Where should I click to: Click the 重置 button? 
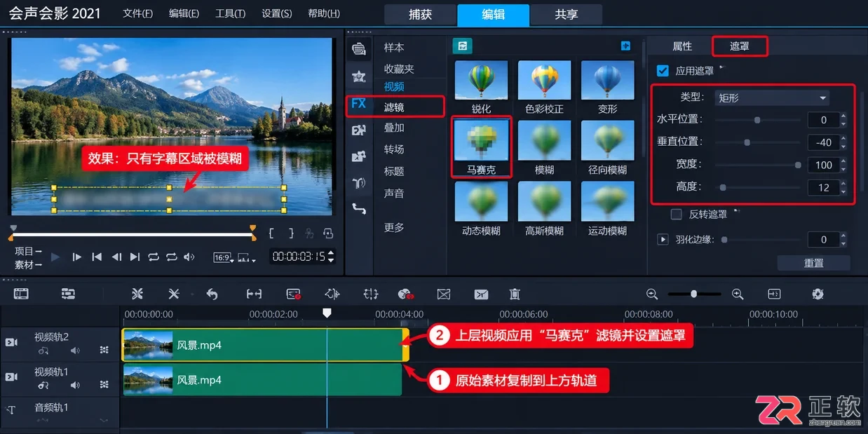coord(813,263)
